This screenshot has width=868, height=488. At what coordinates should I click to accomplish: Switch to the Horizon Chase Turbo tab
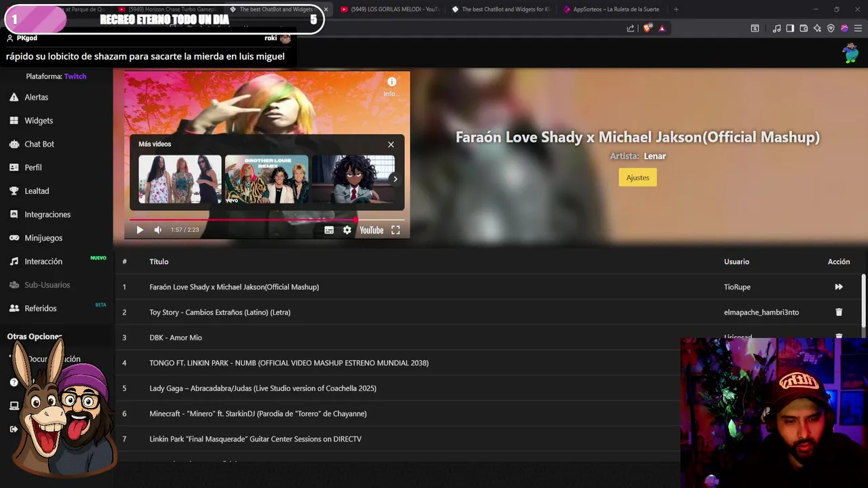click(167, 9)
